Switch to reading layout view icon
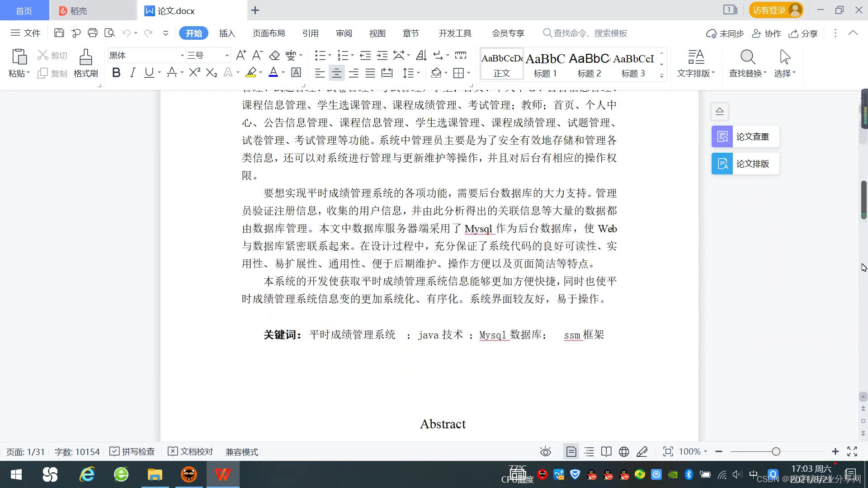868x488 pixels. point(606,451)
